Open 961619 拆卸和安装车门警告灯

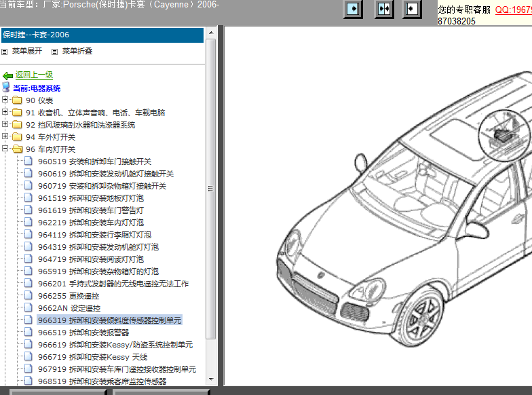(91, 210)
